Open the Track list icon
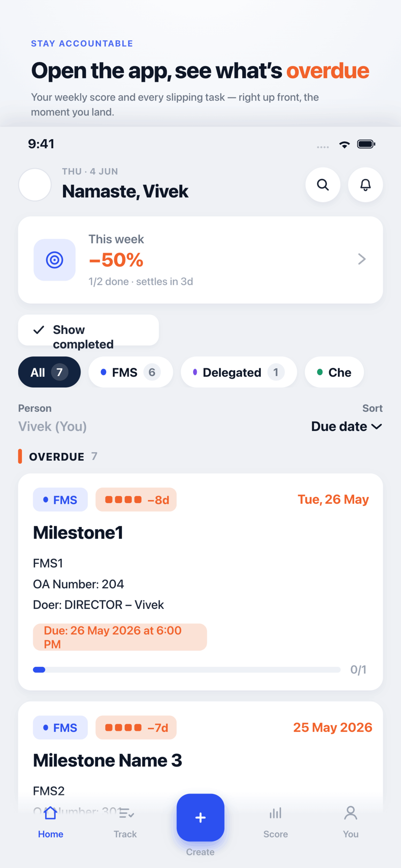This screenshot has width=401, height=868. coord(126,813)
